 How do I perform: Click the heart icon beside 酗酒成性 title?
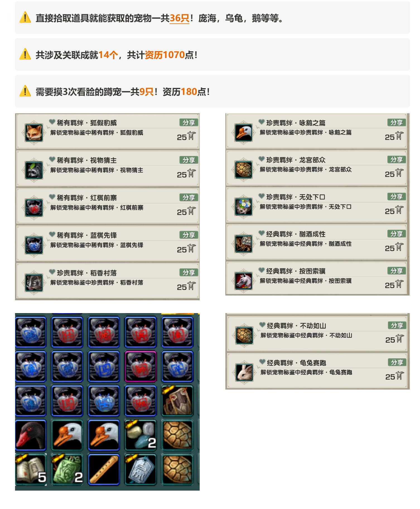262,233
